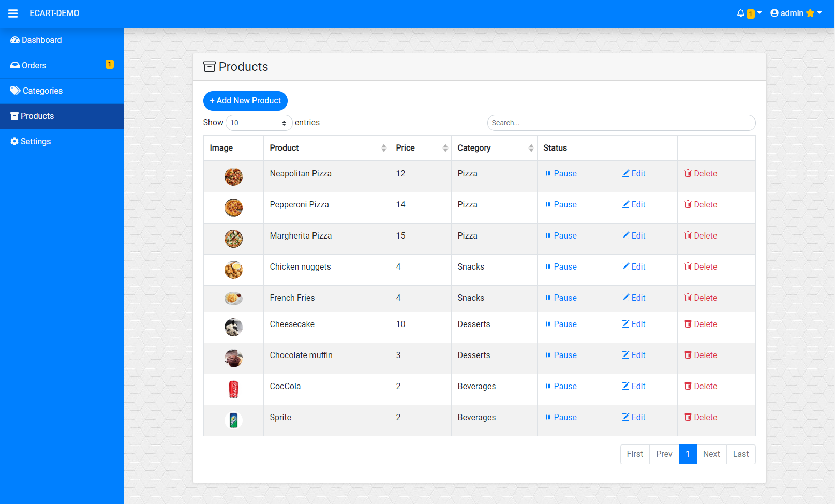Delete the Pepperoni Pizza product
Screen dimensions: 835x504
tap(700, 205)
